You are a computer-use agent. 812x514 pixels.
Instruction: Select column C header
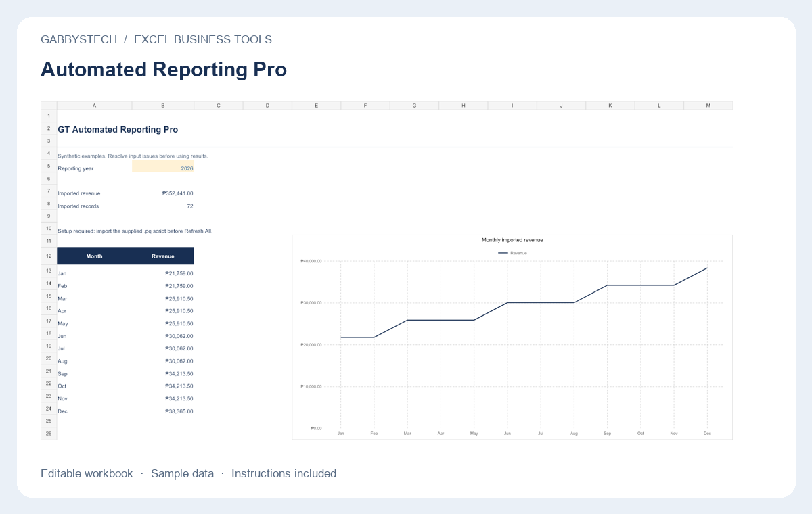(x=219, y=106)
